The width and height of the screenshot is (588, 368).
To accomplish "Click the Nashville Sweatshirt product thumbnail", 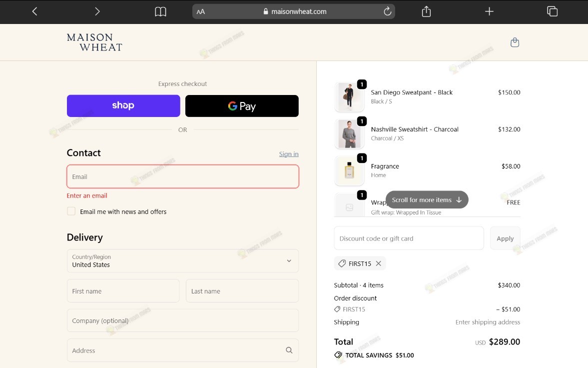I will (349, 134).
